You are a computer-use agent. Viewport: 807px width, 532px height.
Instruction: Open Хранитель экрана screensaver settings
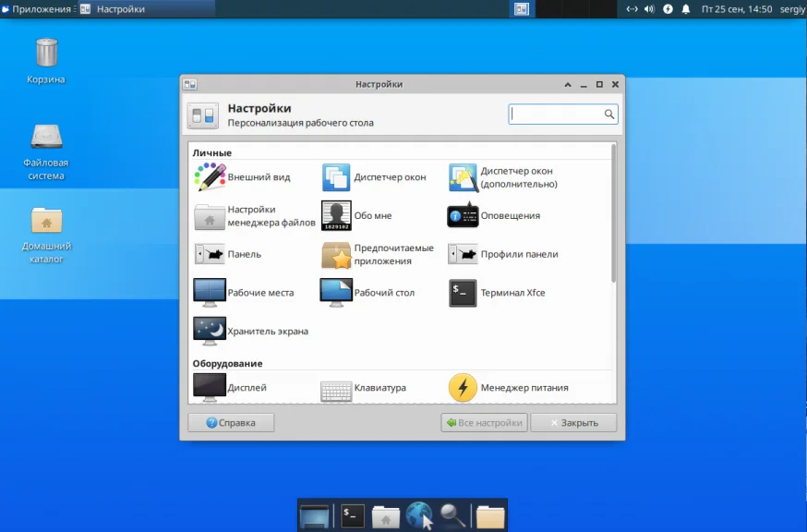click(x=250, y=331)
